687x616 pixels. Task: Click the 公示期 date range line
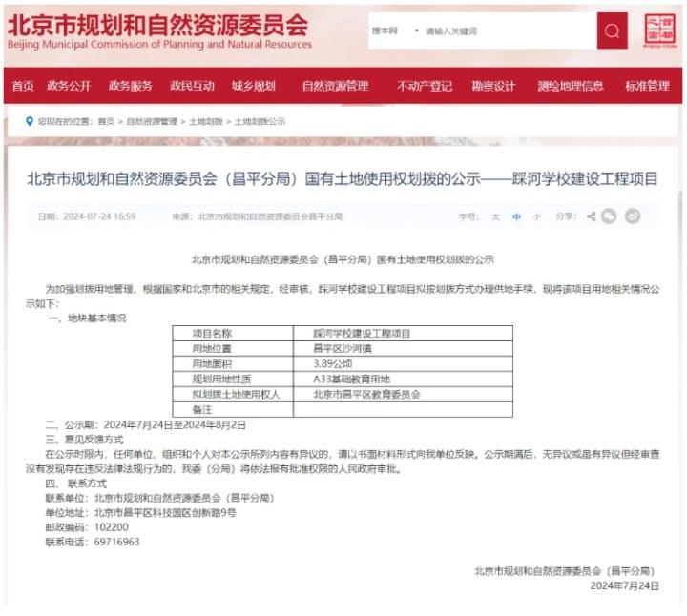(145, 425)
